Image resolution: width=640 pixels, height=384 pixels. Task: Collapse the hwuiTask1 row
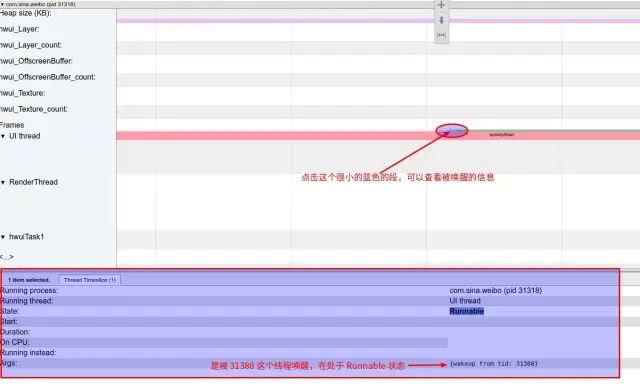tap(3, 237)
